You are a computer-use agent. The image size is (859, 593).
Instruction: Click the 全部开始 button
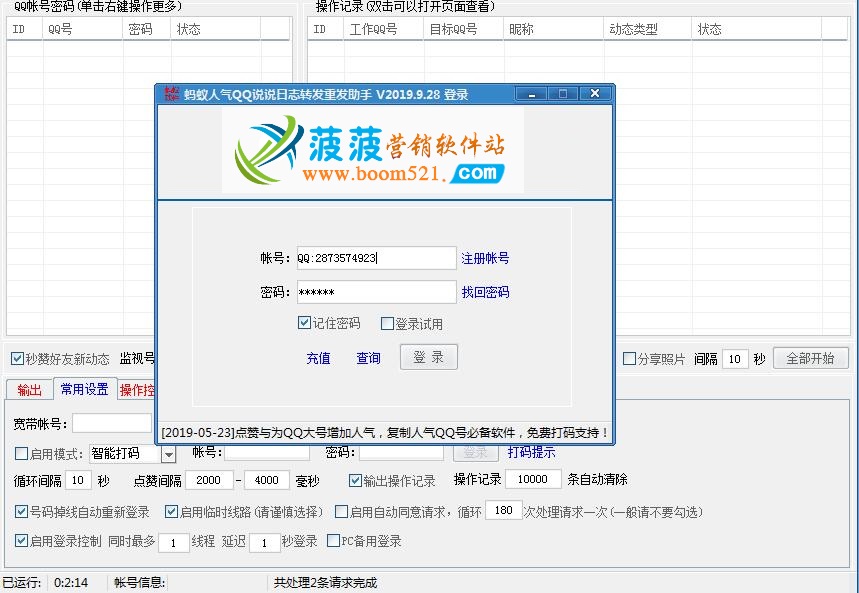pos(810,358)
